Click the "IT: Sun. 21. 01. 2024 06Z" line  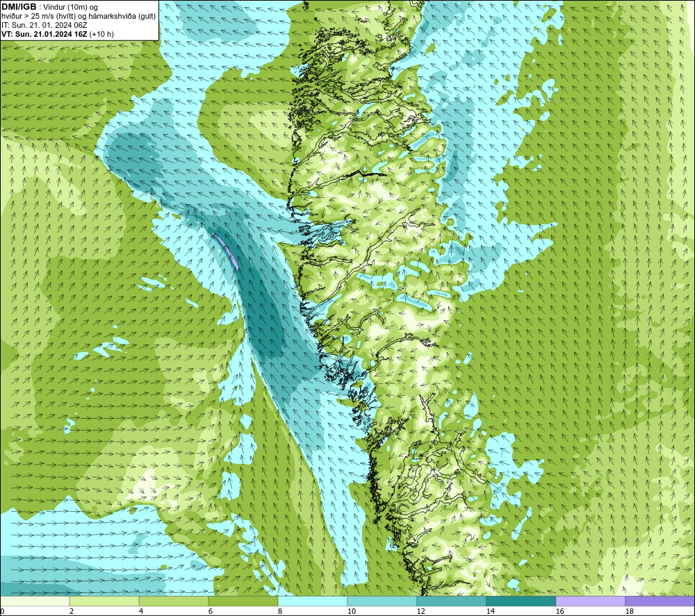(x=44, y=25)
